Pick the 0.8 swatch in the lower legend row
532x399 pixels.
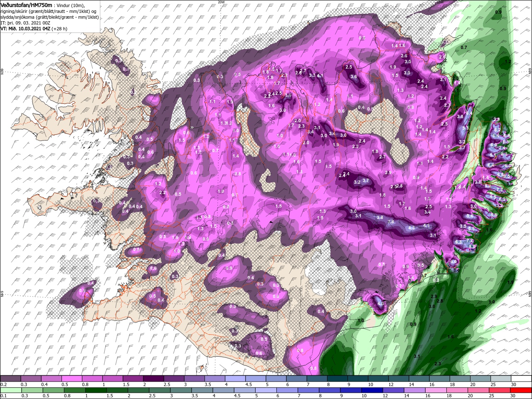point(74,390)
